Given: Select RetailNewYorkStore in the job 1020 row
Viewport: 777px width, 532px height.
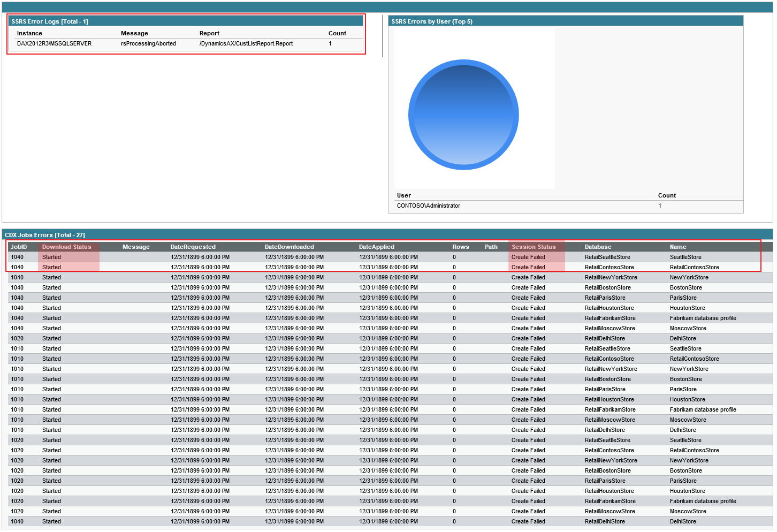Looking at the screenshot, I should tap(611, 460).
